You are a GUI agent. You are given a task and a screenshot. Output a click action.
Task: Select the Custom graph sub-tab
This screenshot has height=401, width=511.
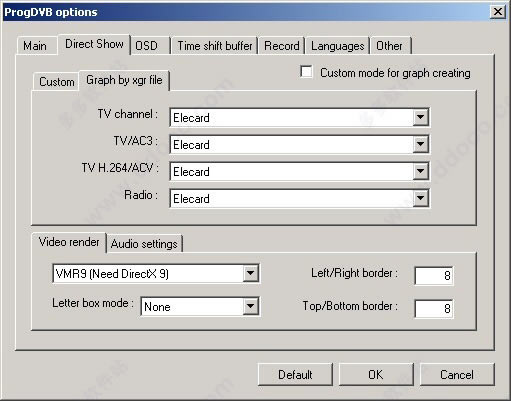57,82
